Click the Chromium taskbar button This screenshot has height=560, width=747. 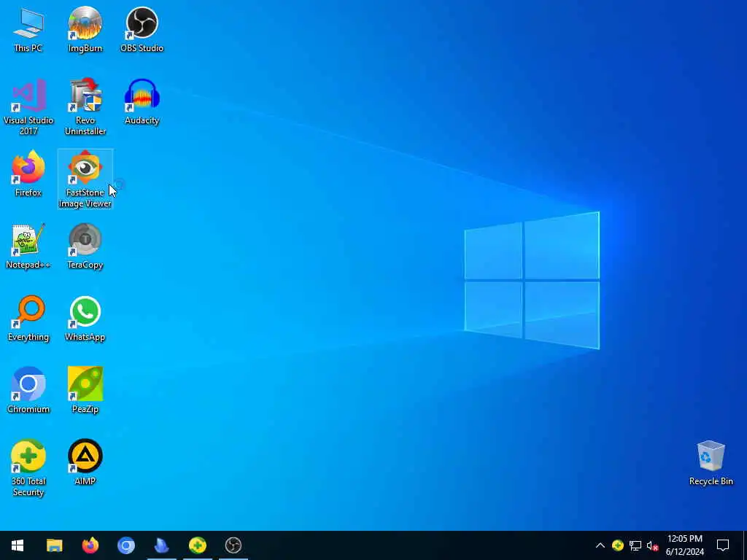point(125,545)
